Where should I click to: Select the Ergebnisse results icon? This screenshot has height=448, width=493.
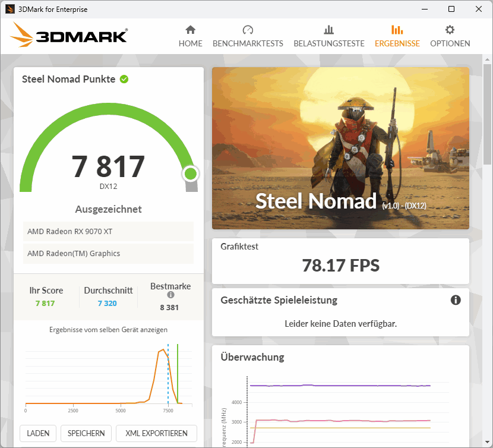tap(397, 30)
